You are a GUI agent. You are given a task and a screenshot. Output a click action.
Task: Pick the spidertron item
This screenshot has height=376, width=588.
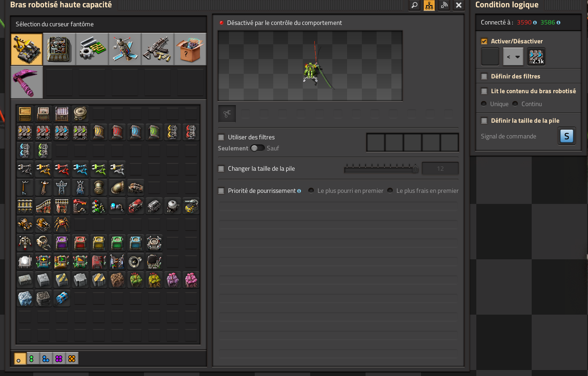[x=62, y=224]
